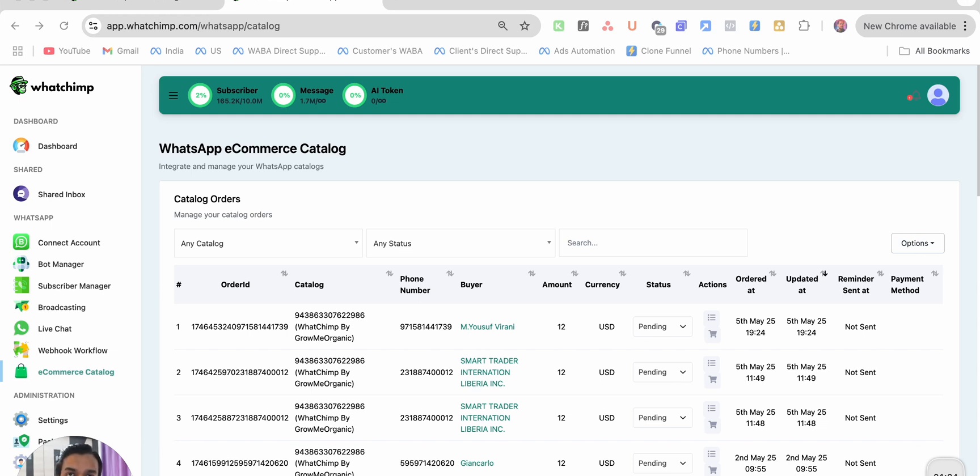The height and width of the screenshot is (476, 980).
Task: Open Dashboard from the sidebar
Action: point(57,146)
